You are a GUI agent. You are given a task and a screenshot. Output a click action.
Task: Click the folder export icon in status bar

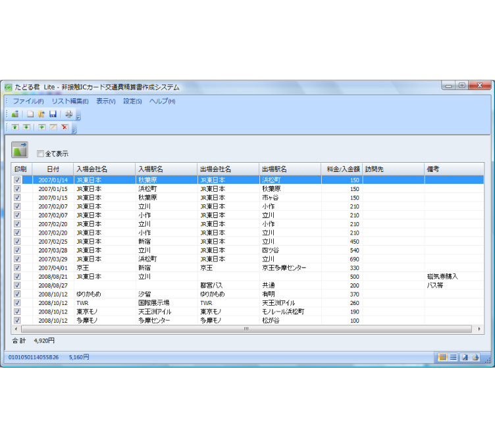pyautogui.click(x=476, y=357)
